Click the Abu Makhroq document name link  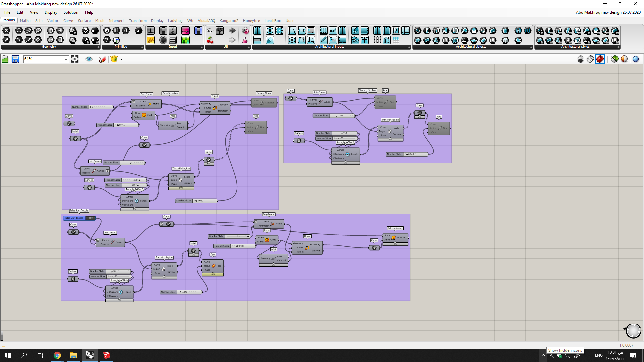[x=608, y=12]
